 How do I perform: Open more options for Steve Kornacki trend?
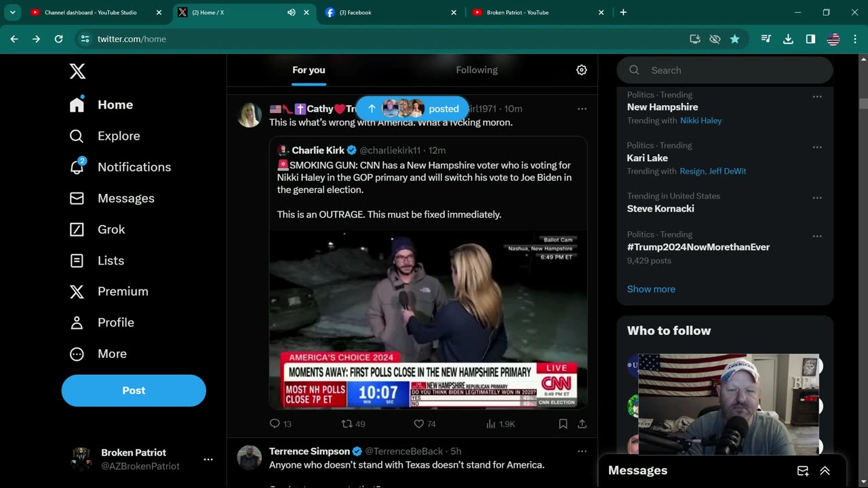(x=817, y=198)
